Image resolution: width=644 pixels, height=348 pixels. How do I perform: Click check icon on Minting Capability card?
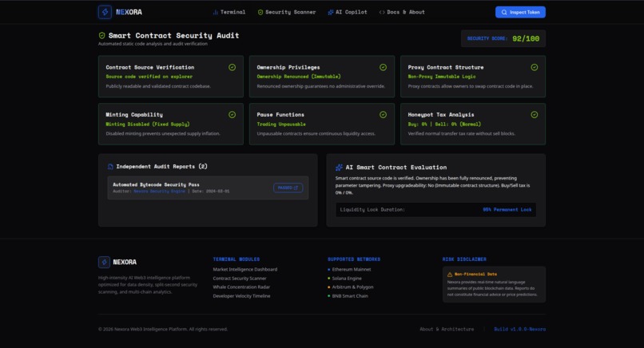pyautogui.click(x=232, y=115)
